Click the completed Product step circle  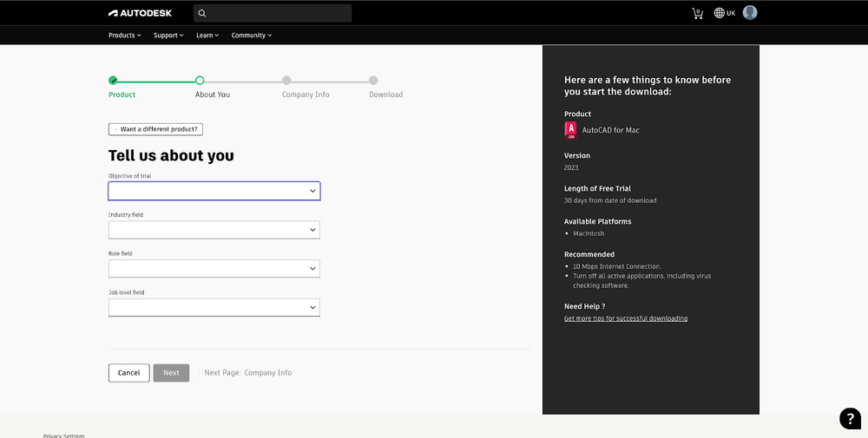pos(113,81)
